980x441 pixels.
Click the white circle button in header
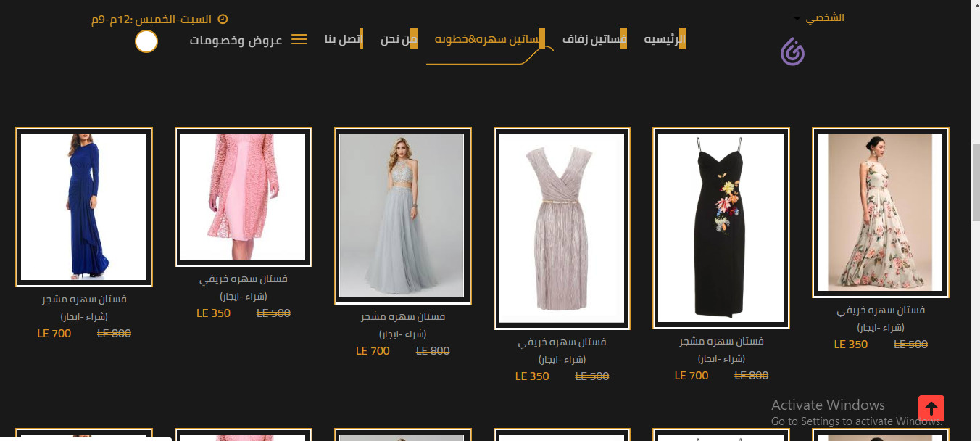pyautogui.click(x=146, y=41)
